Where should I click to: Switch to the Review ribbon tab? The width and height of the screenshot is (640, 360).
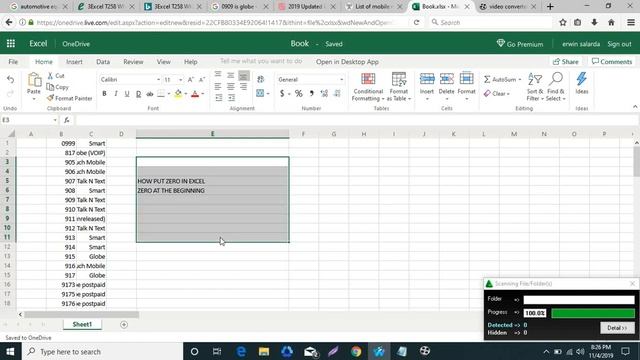pos(133,62)
